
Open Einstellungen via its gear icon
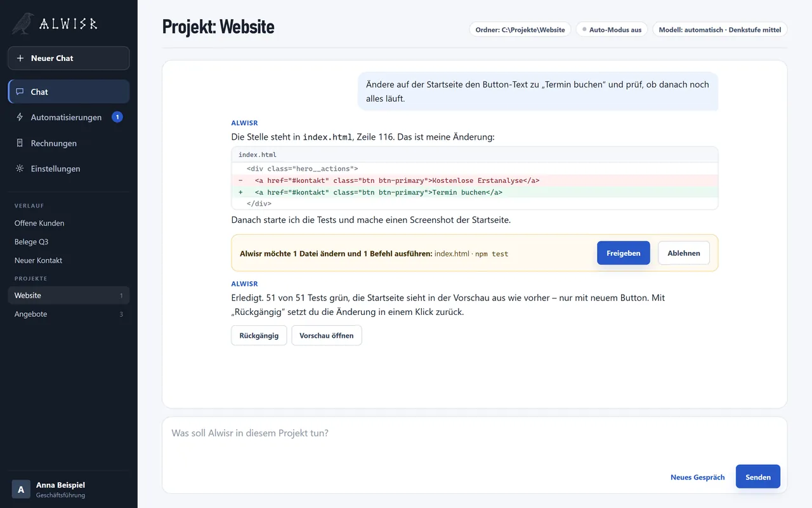click(x=20, y=169)
